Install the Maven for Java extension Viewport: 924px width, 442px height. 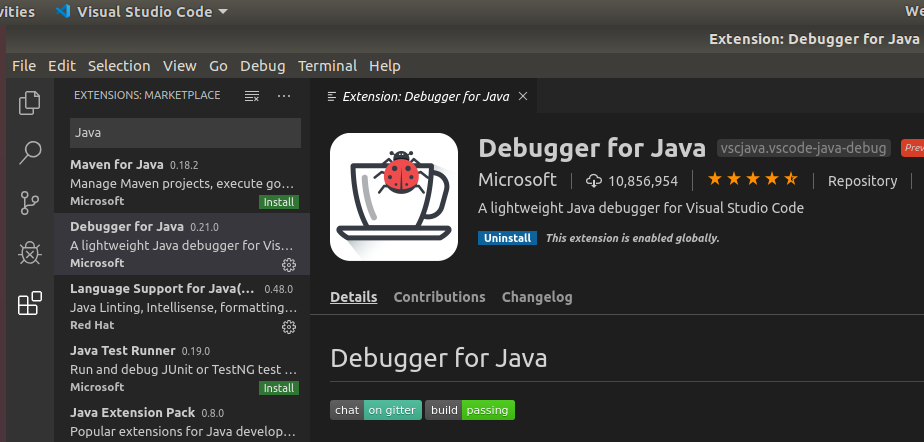[x=279, y=202]
